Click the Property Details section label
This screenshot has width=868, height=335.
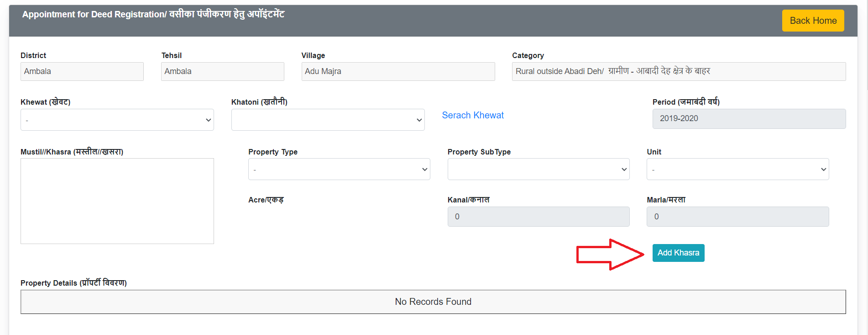tap(73, 283)
